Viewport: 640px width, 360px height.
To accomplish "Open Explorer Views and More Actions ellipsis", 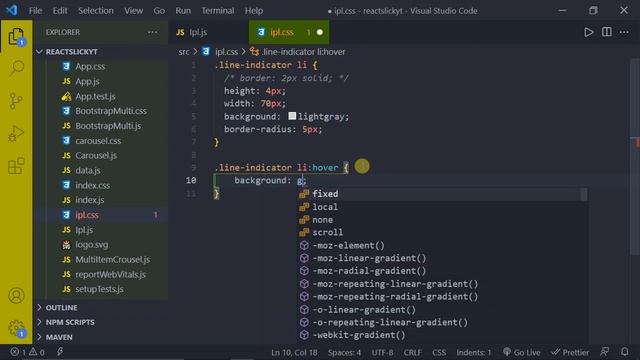I will pyautogui.click(x=153, y=32).
